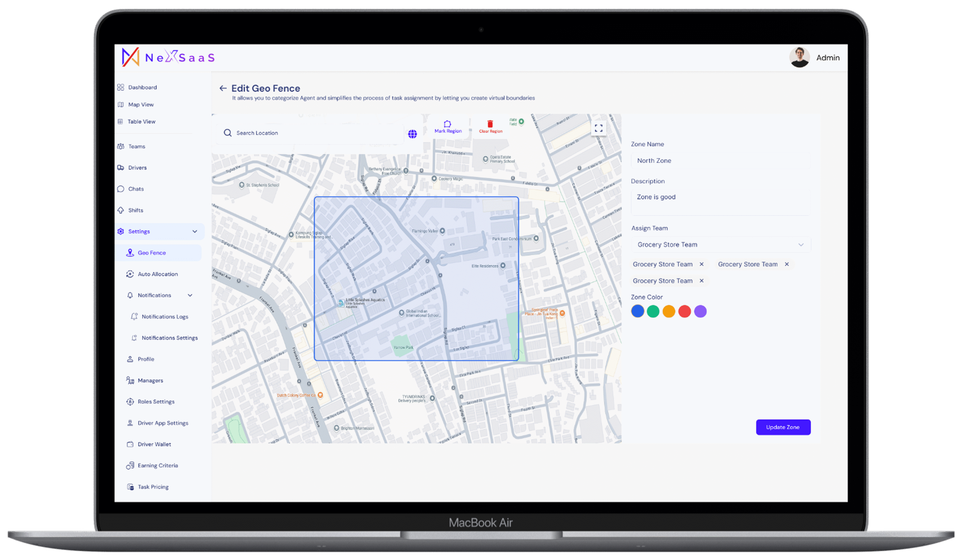The image size is (976, 560).
Task: Open Driver Wallet page
Action: coord(154,444)
